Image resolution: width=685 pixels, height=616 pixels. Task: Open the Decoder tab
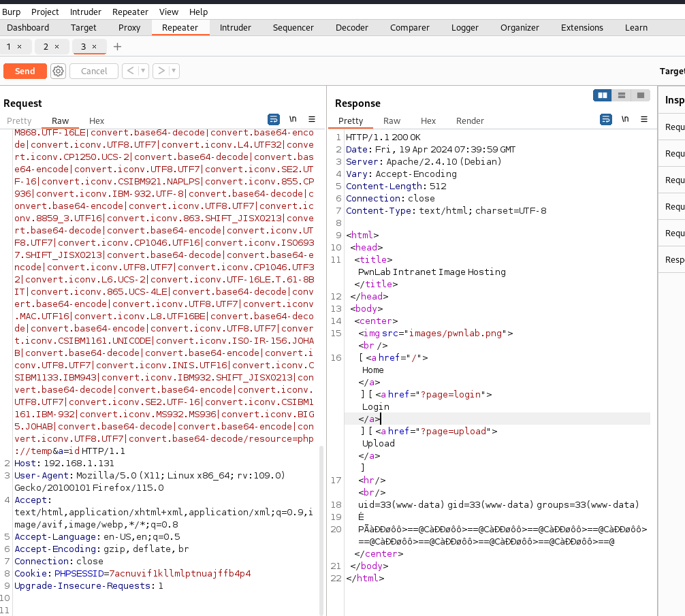point(352,27)
